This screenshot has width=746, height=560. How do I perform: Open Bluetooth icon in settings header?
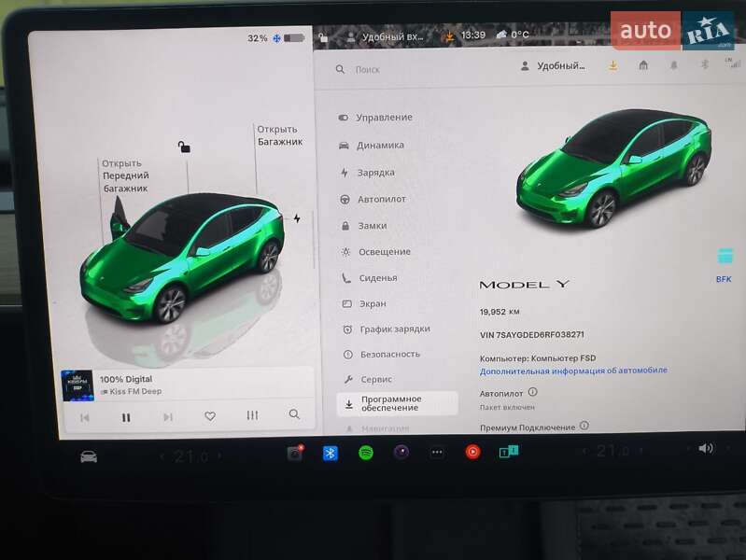click(705, 64)
